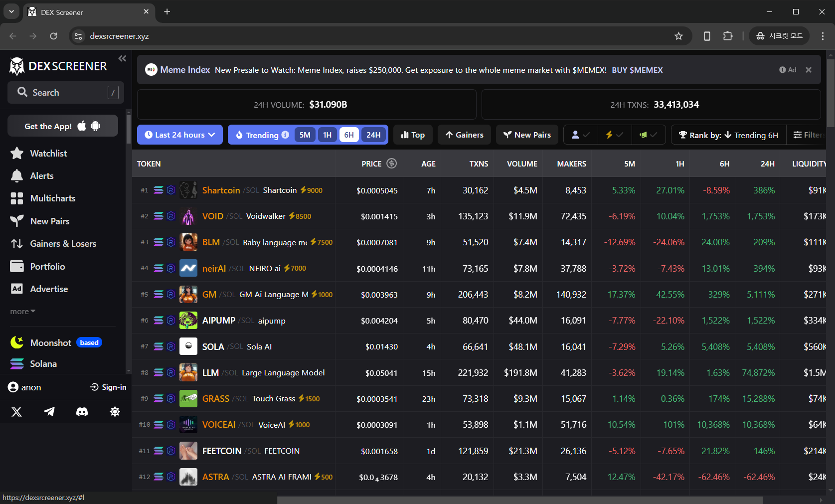This screenshot has height=504, width=835.
Task: Click the page vertical scrollbar
Action: point(831,93)
